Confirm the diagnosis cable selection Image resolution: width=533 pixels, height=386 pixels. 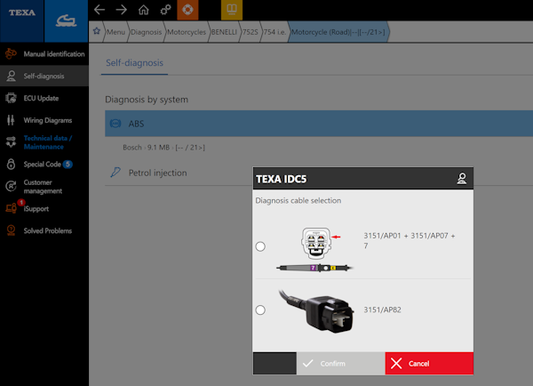[341, 364]
